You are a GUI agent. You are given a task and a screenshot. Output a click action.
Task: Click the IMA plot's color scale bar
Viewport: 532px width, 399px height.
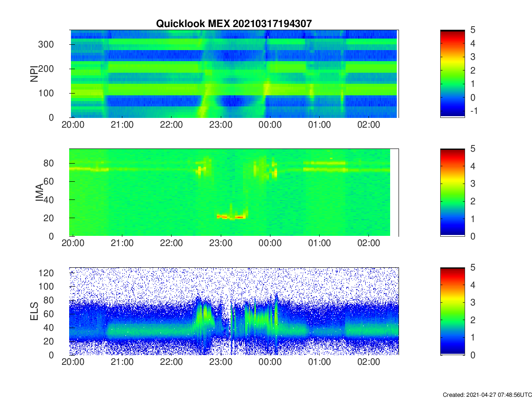pos(453,192)
